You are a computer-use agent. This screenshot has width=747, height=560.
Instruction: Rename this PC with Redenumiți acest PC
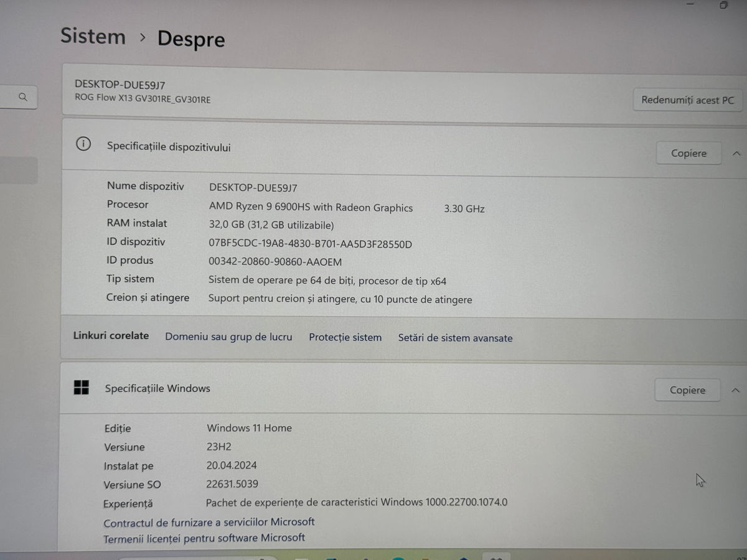click(687, 100)
